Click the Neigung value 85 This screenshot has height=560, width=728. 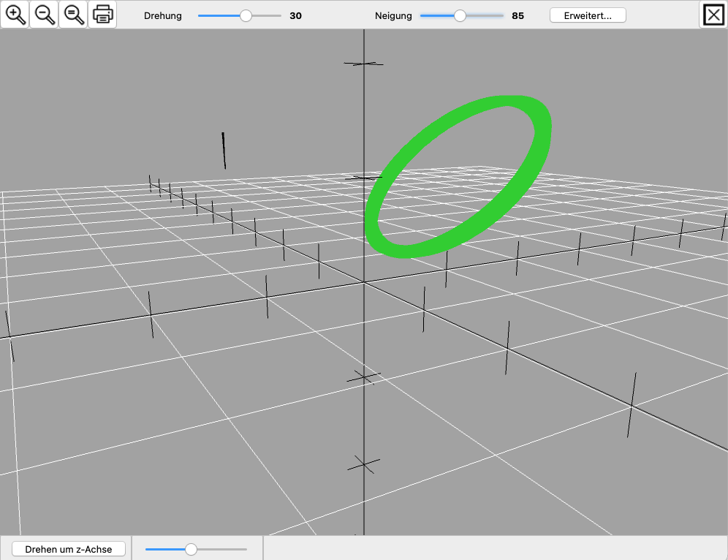click(517, 15)
